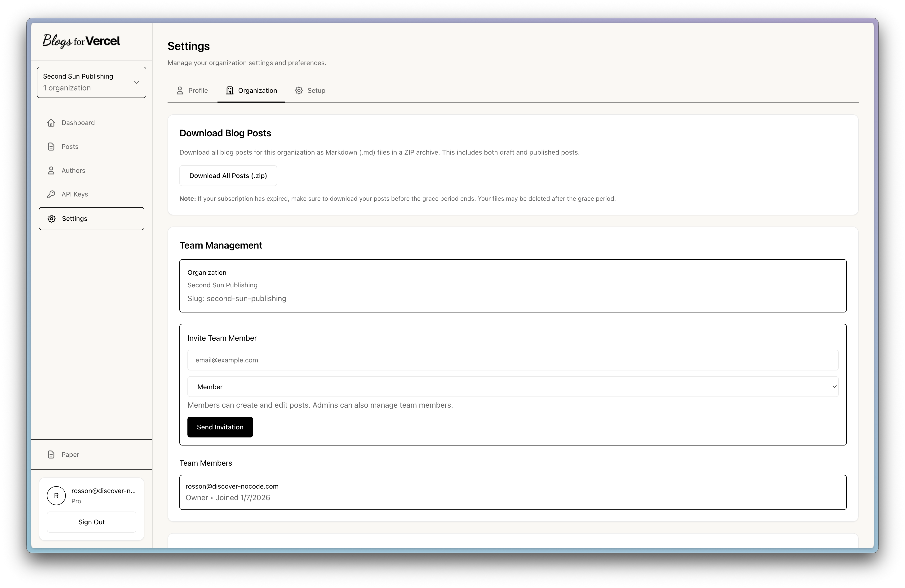Click the Authors person icon

pyautogui.click(x=51, y=171)
